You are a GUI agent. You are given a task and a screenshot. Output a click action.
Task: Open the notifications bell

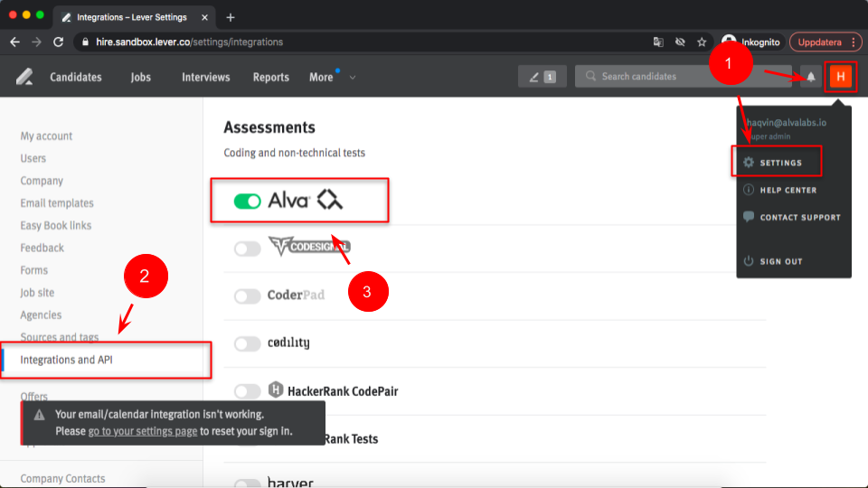[x=811, y=77]
